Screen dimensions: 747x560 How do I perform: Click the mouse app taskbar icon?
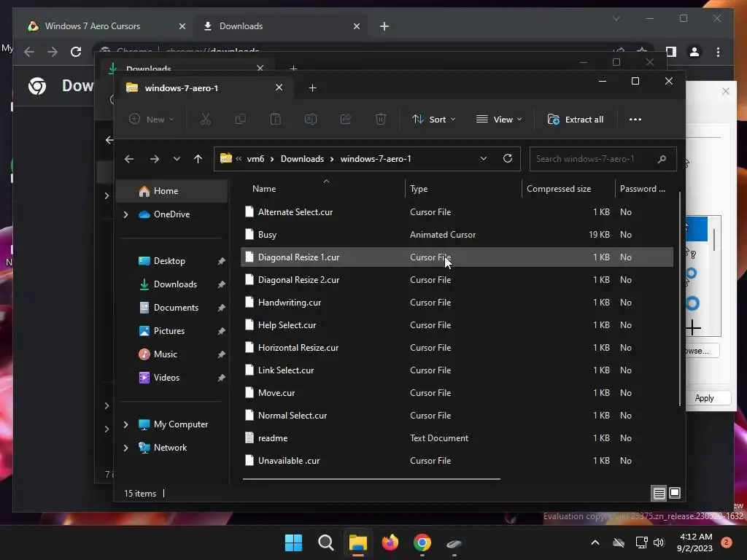tap(454, 543)
